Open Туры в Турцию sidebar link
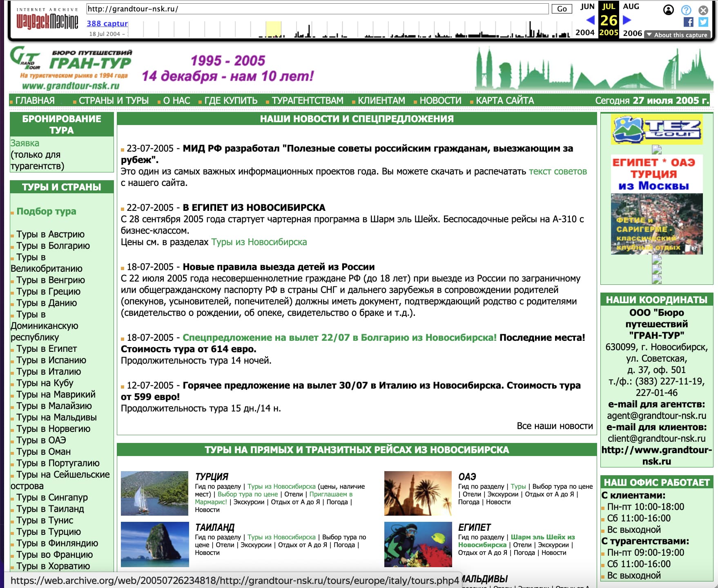 click(x=49, y=532)
